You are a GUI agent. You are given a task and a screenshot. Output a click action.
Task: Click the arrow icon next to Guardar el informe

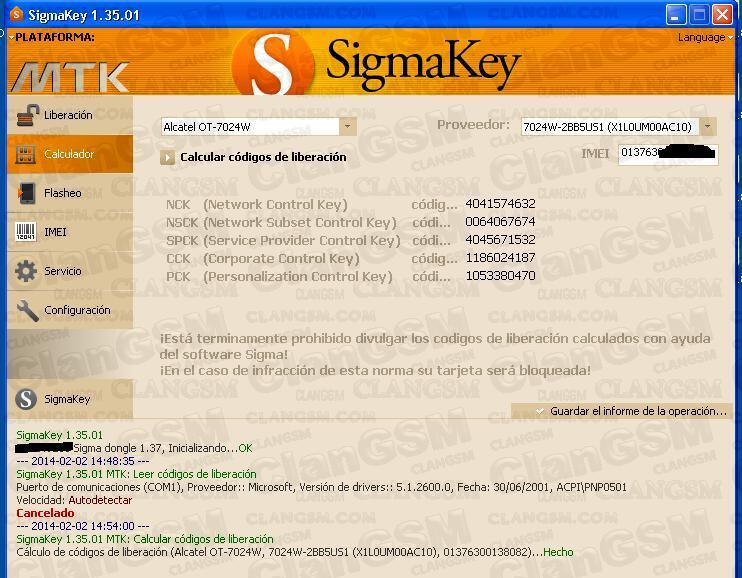pos(540,411)
